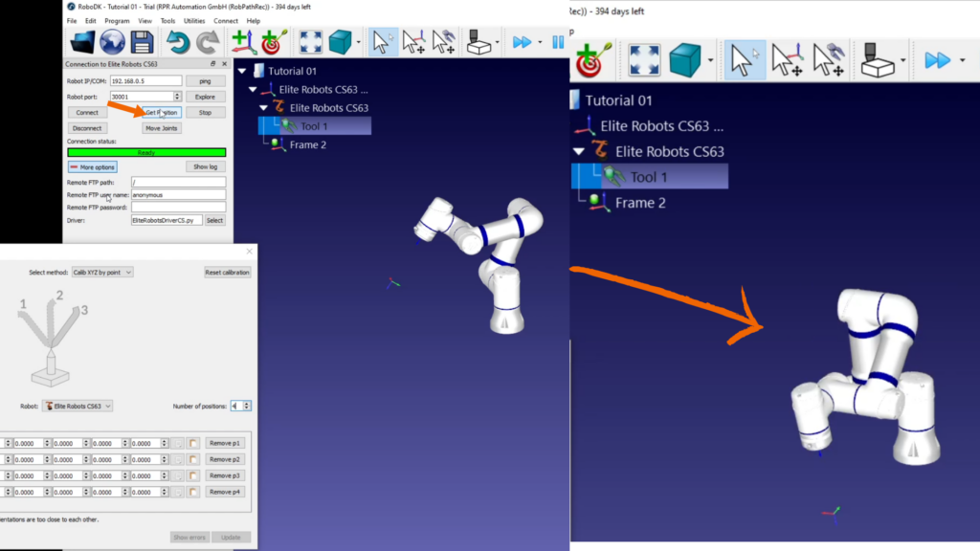The height and width of the screenshot is (551, 980).
Task: Add a target in the main window toolbar
Action: click(273, 42)
